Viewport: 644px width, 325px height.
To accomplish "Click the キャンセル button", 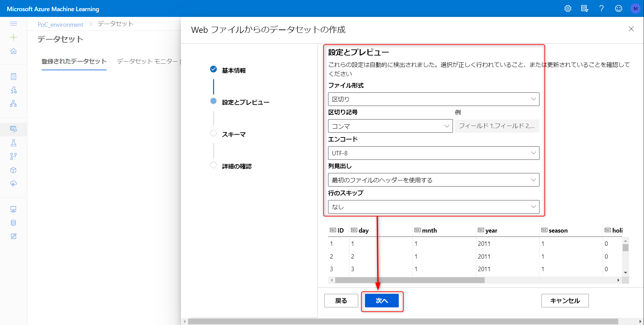I will click(565, 301).
